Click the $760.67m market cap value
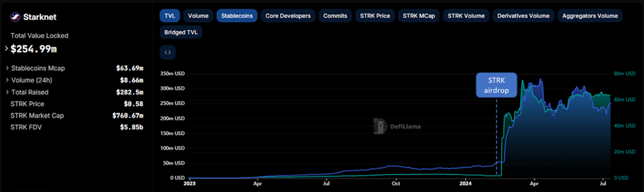The height and width of the screenshot is (192, 644). click(x=128, y=116)
